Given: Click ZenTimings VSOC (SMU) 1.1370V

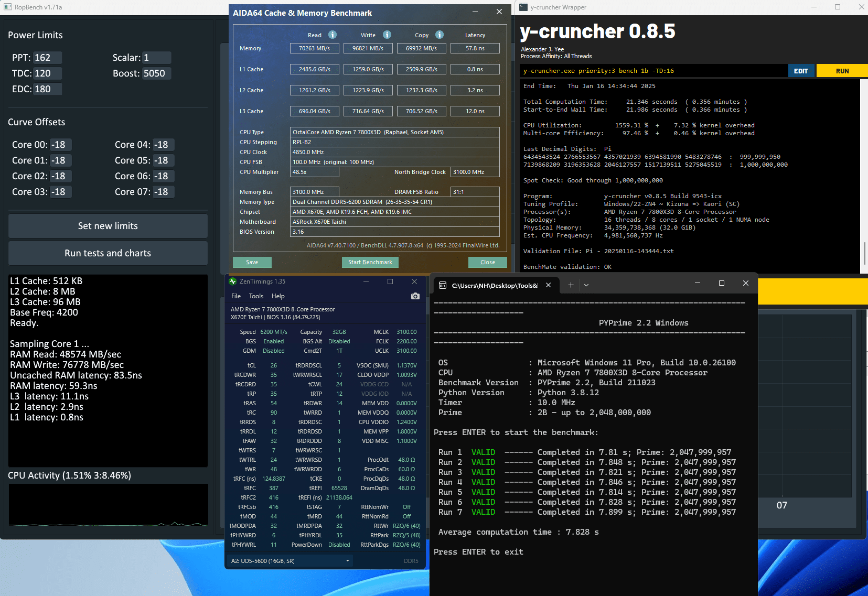Looking at the screenshot, I should (x=406, y=365).
